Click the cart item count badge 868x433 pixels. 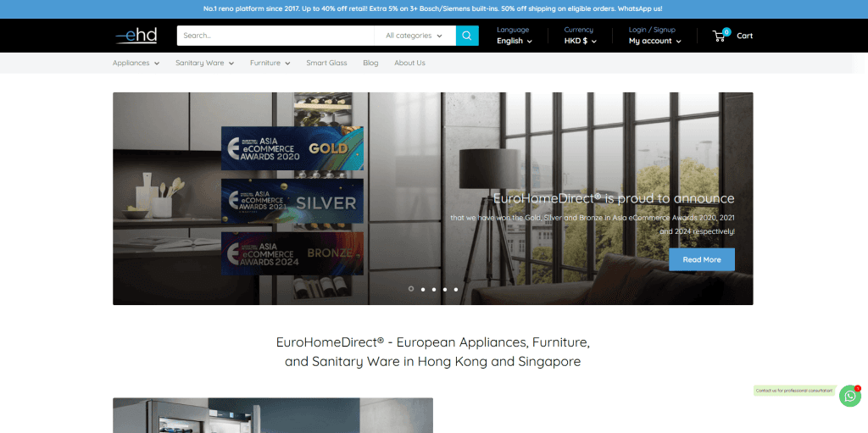pos(726,32)
